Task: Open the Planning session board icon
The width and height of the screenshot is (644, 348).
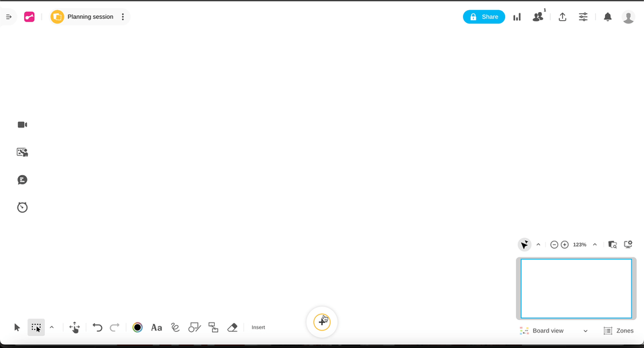Action: click(57, 17)
